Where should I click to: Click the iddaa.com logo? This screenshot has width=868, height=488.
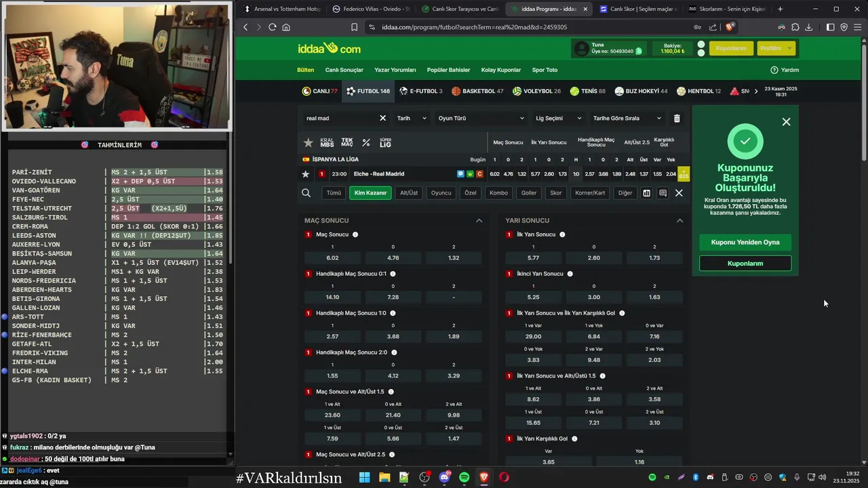coord(329,48)
